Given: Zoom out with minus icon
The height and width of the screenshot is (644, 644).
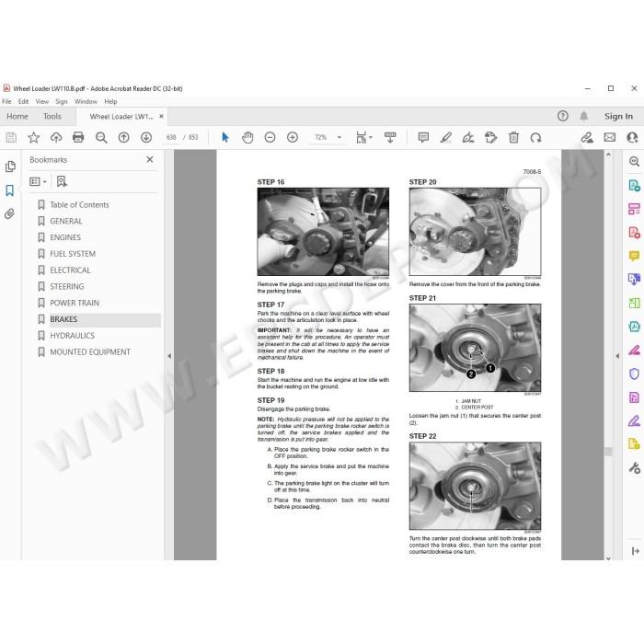Looking at the screenshot, I should point(270,137).
